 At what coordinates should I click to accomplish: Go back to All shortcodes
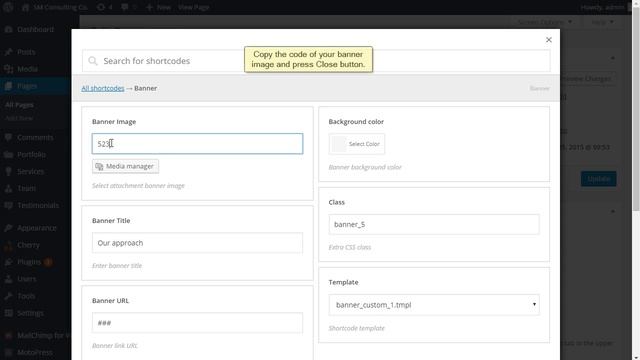[x=102, y=88]
